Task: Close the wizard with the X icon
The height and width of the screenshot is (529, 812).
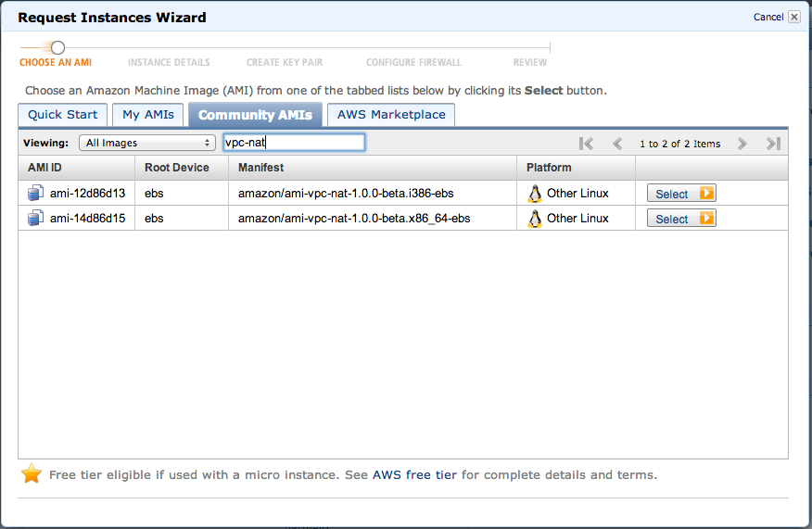Action: pos(794,17)
